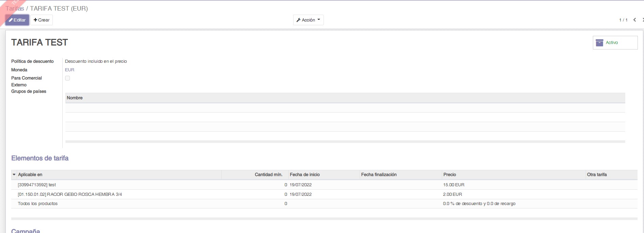Toggle Para Comercial Externo checkbox

68,78
